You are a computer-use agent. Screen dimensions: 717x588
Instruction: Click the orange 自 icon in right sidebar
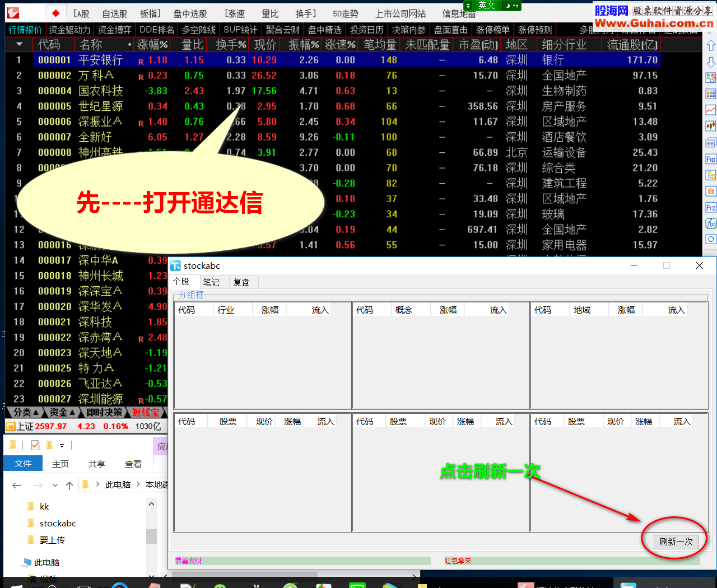point(711,192)
